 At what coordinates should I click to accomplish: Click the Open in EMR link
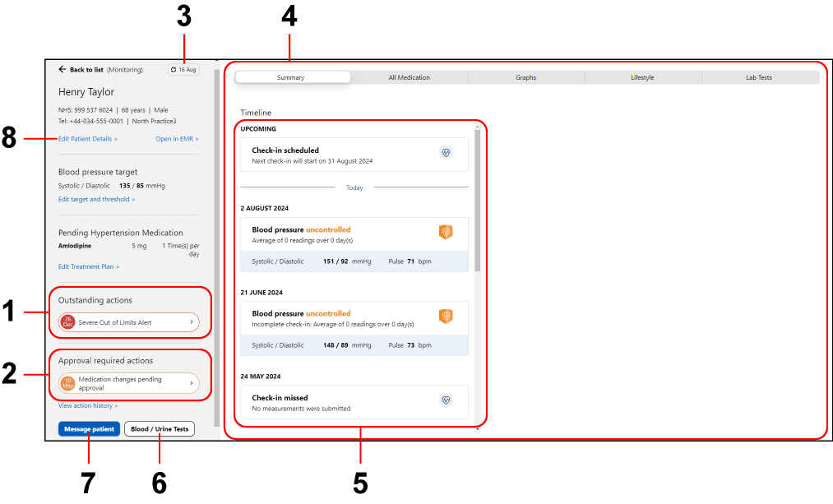177,139
